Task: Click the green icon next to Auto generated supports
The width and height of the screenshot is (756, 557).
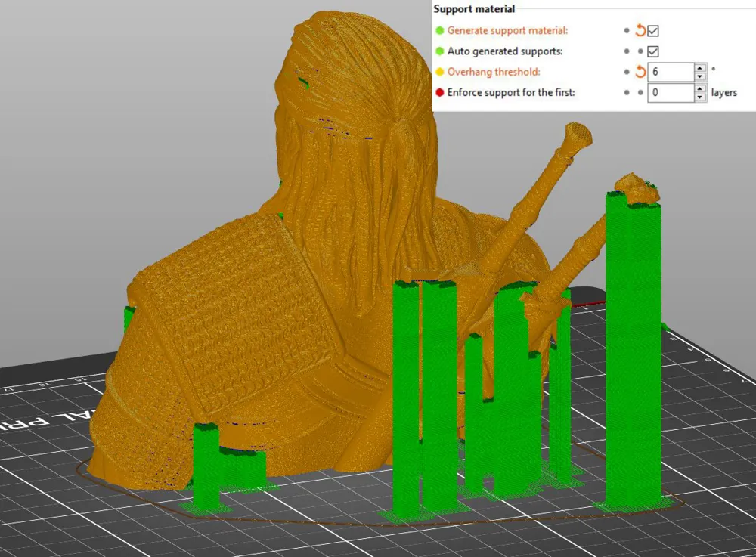Action: click(442, 51)
